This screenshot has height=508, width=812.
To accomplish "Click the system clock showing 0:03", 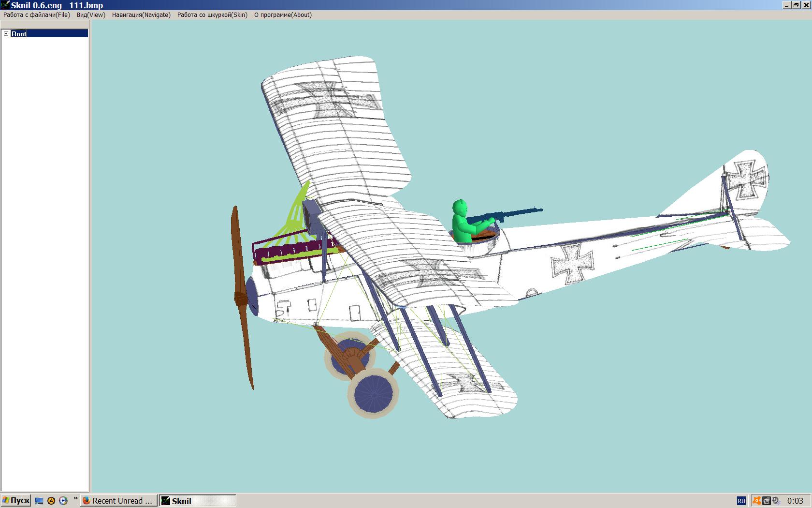I will click(795, 501).
